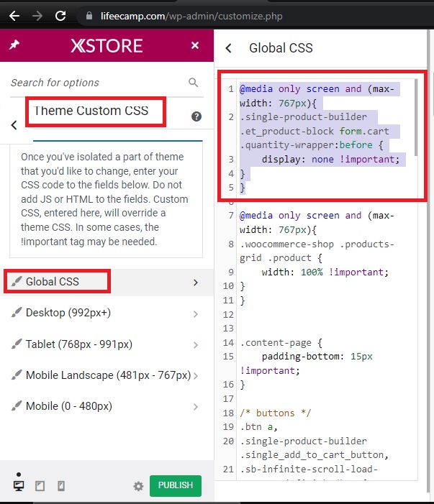Click the XSTORE logo header
The height and width of the screenshot is (504, 434).
coord(107,45)
